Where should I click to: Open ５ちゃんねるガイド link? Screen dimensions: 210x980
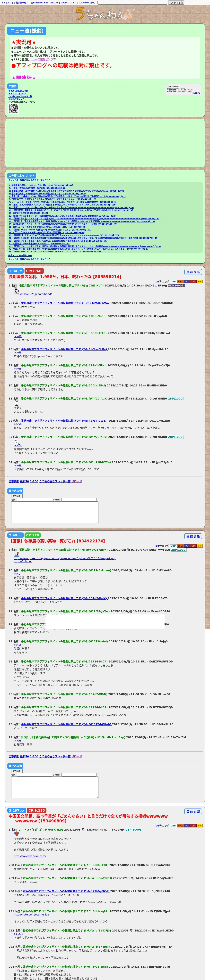tap(17, 94)
